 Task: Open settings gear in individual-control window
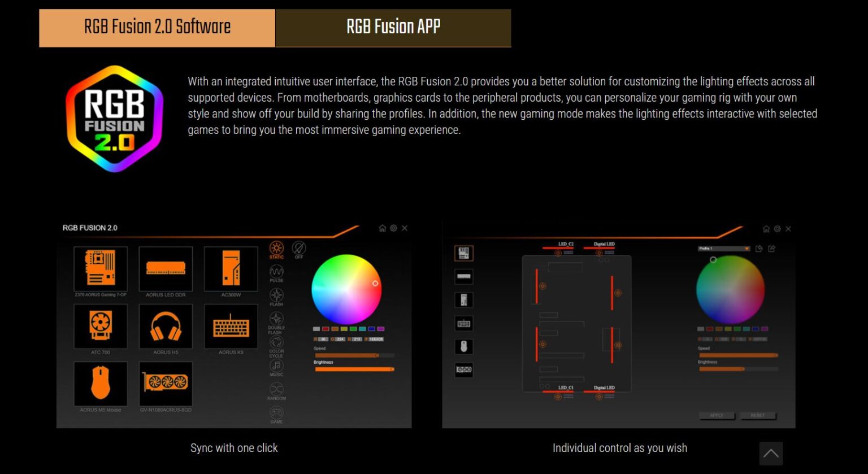[778, 229]
